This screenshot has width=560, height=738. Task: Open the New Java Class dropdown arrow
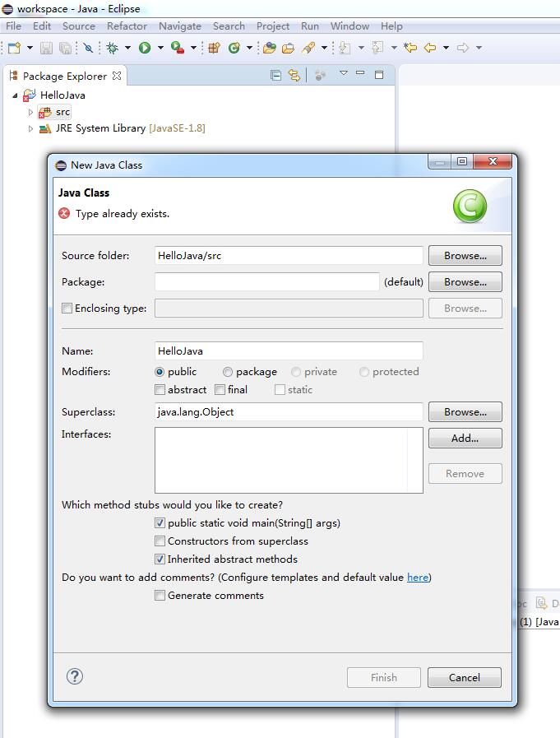tap(249, 48)
